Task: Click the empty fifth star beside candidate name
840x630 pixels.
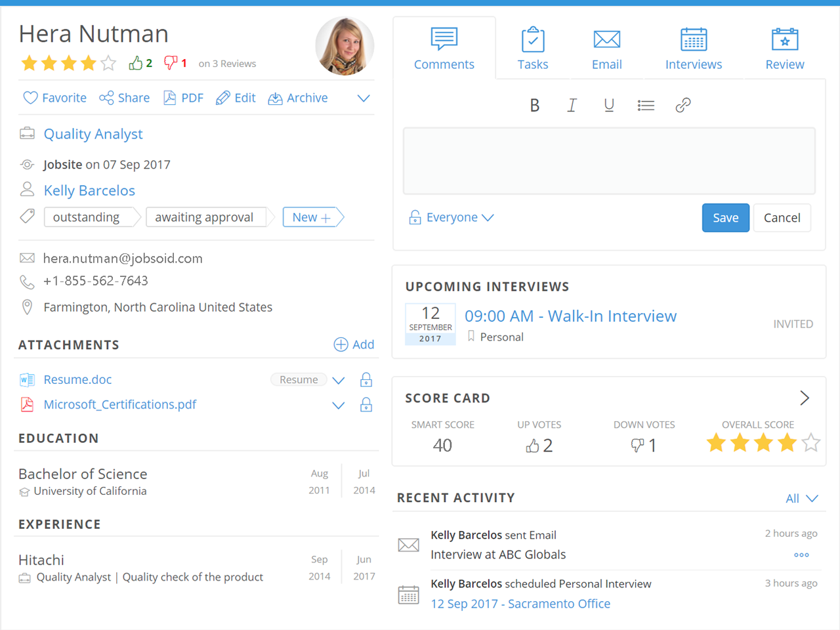Action: 108,63
